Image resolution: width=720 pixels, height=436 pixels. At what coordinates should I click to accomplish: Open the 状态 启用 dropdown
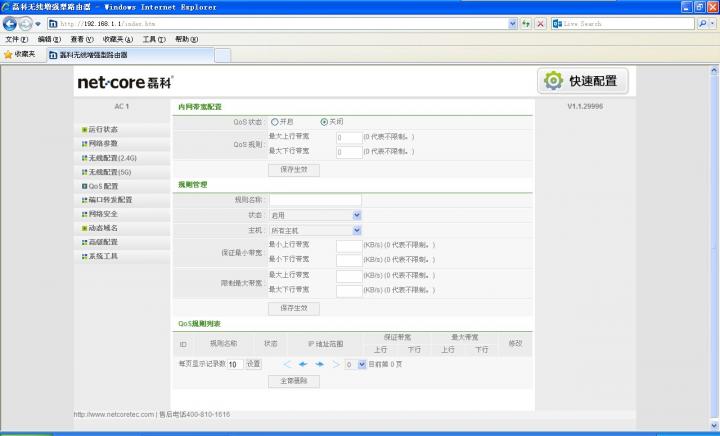point(315,215)
